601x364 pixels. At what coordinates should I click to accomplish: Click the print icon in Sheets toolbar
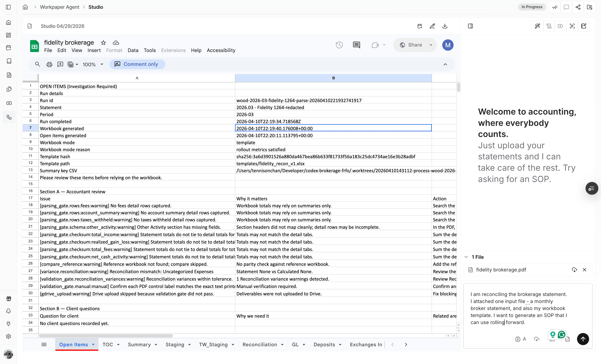(x=49, y=64)
